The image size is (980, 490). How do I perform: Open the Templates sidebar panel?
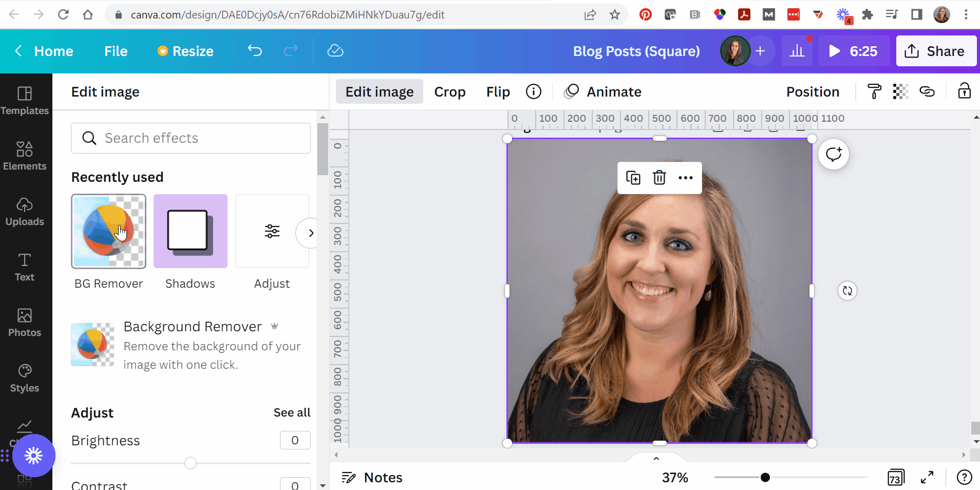(x=25, y=101)
